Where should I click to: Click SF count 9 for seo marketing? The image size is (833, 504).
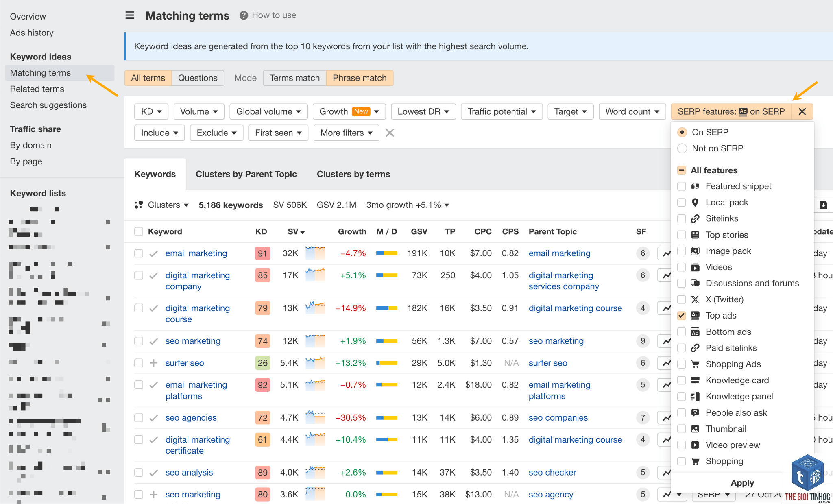(x=643, y=341)
